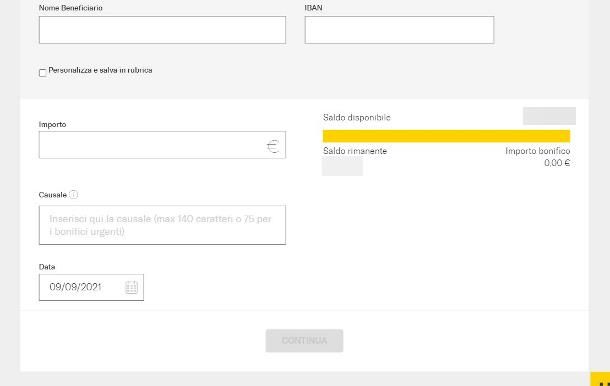The image size is (610, 386).
Task: Click the Importo bonifico label
Action: pyautogui.click(x=538, y=151)
